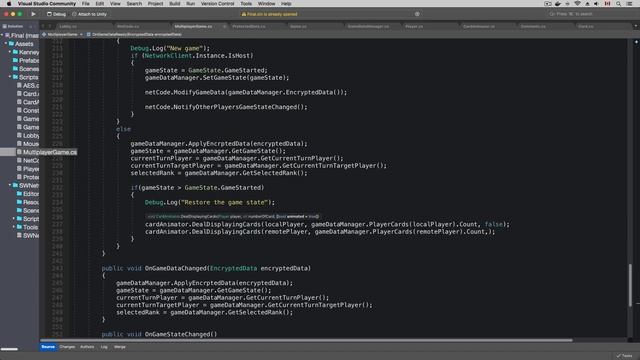Collapse the Scripts folder
Screen dimensions: 640x360
[x=10, y=77]
